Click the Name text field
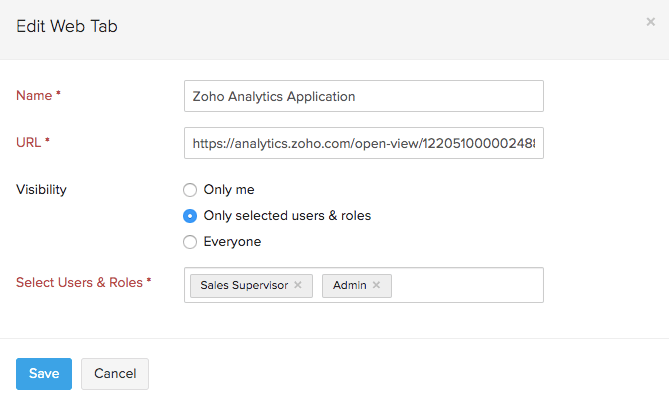Viewport: 669px width, 406px height. [x=363, y=96]
